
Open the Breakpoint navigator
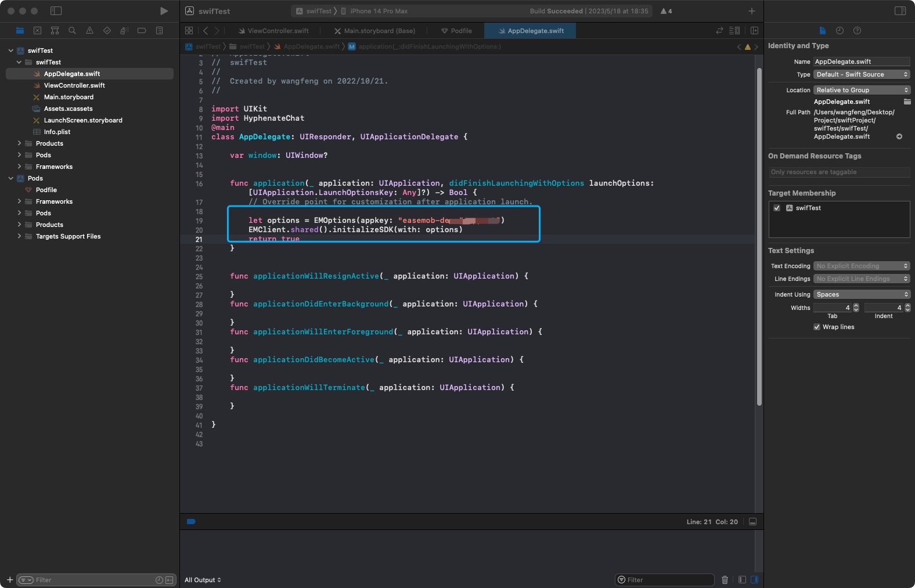click(142, 31)
